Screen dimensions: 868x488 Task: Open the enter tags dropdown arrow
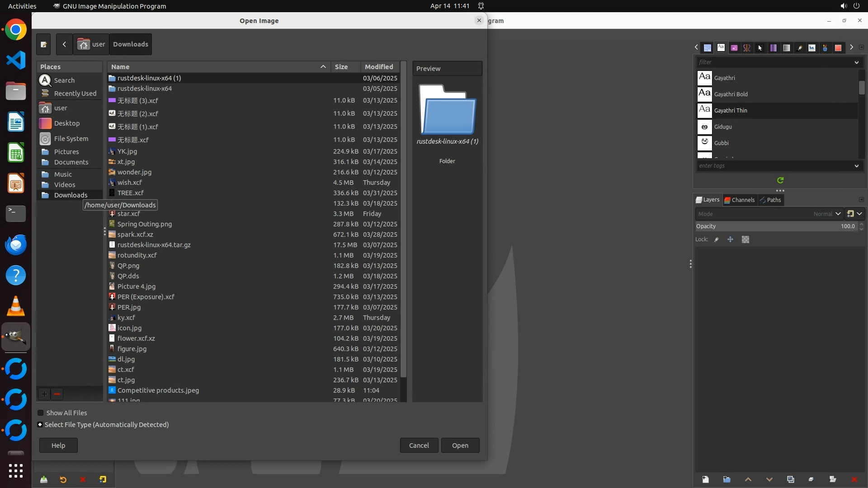point(856,166)
